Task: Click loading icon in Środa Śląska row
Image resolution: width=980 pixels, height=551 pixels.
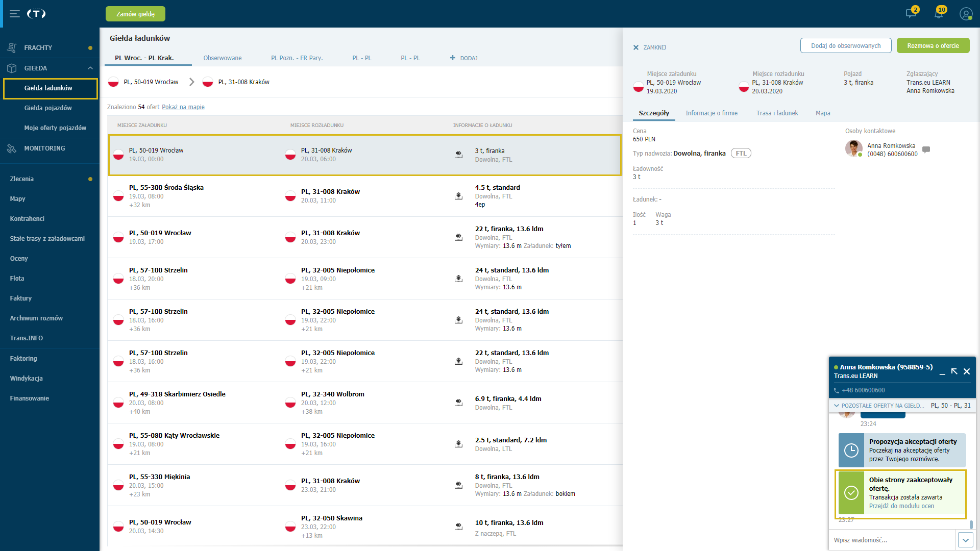Action: 458,196
